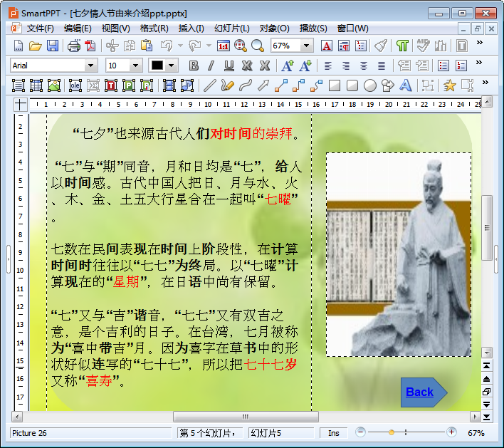Select the Rectangle shape tool
Screen dimensions: 504x448
pos(335,85)
